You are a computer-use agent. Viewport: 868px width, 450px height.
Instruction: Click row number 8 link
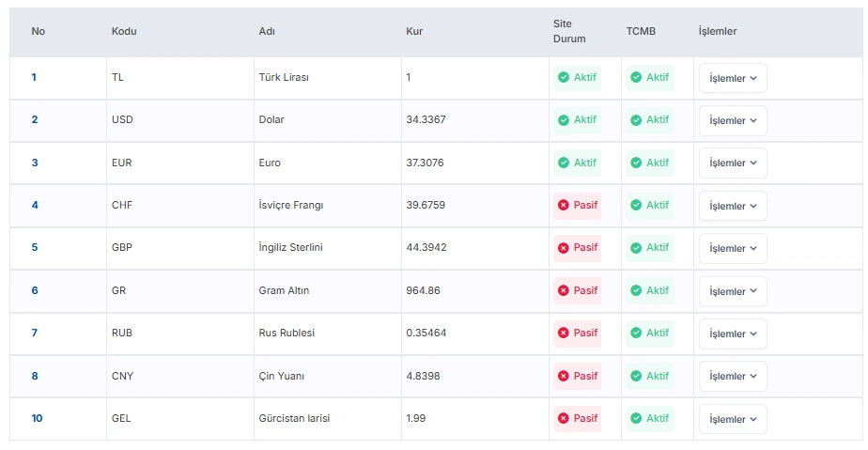(35, 376)
